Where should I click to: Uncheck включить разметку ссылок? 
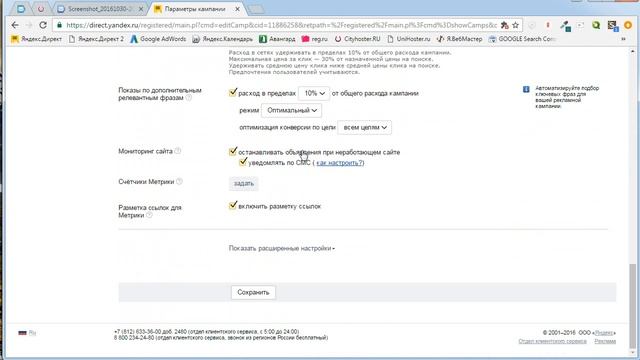click(233, 205)
